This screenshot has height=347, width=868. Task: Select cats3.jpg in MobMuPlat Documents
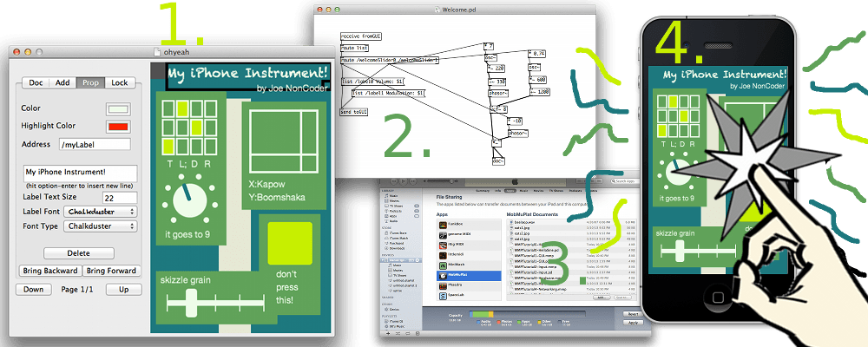522,239
